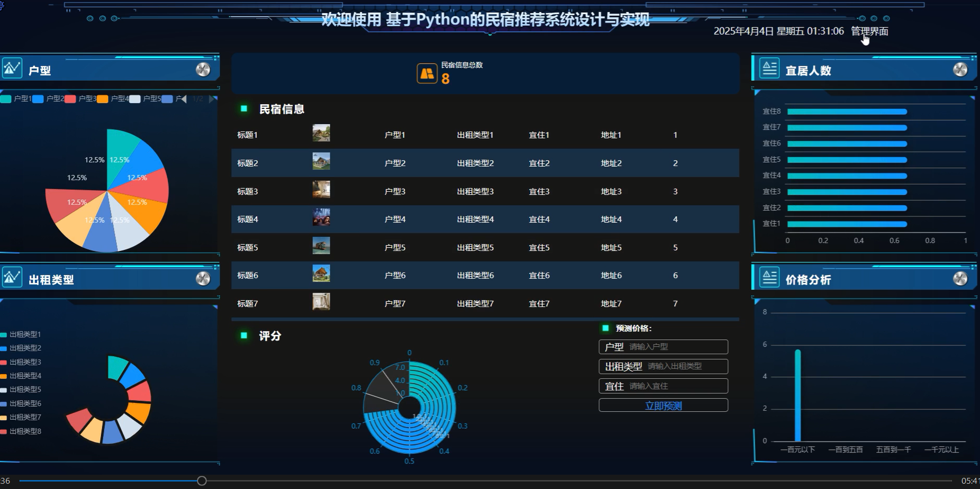
Task: Click the round knob icon in 户型 header
Action: [x=203, y=69]
